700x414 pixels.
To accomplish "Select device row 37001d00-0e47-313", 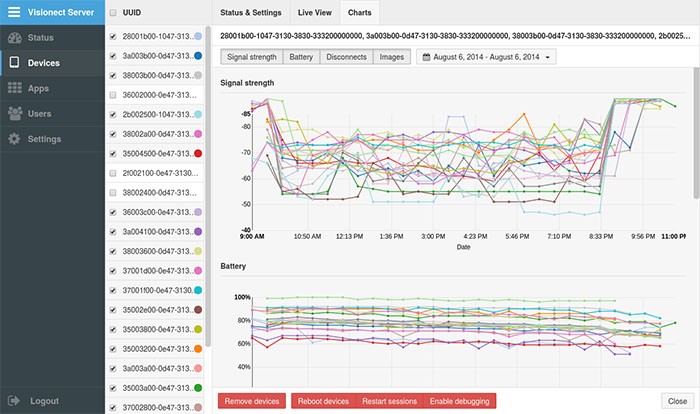I will pos(155,271).
